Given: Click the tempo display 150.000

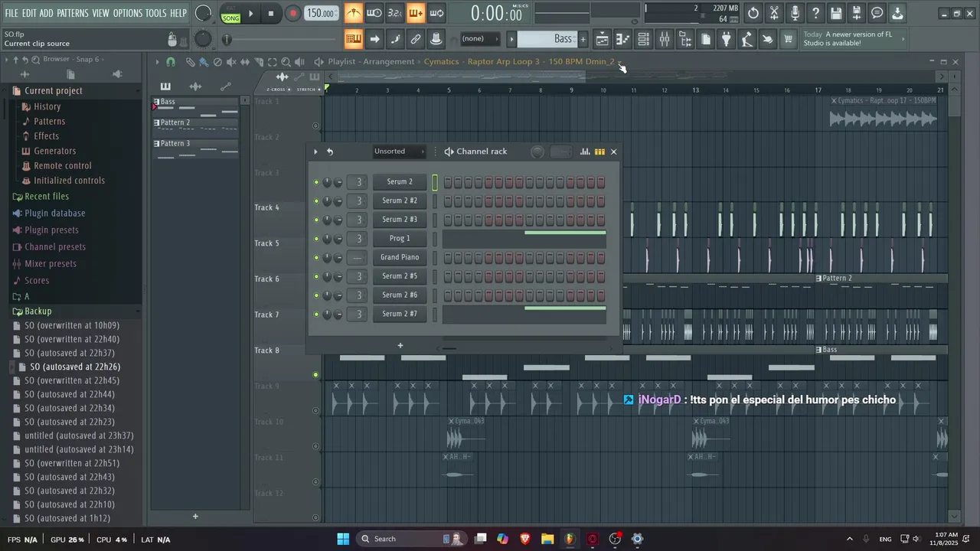Looking at the screenshot, I should pyautogui.click(x=322, y=13).
